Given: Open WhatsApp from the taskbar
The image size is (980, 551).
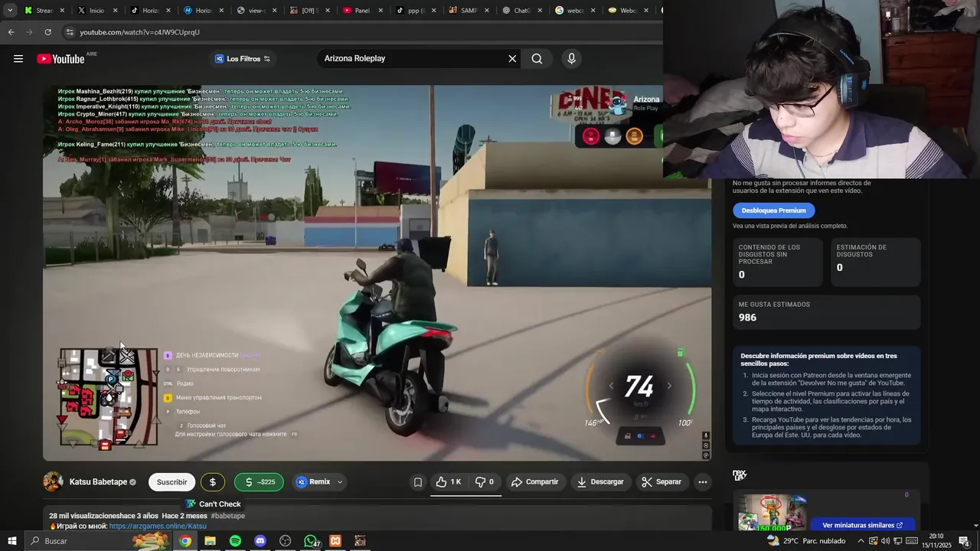Looking at the screenshot, I should 311,541.
